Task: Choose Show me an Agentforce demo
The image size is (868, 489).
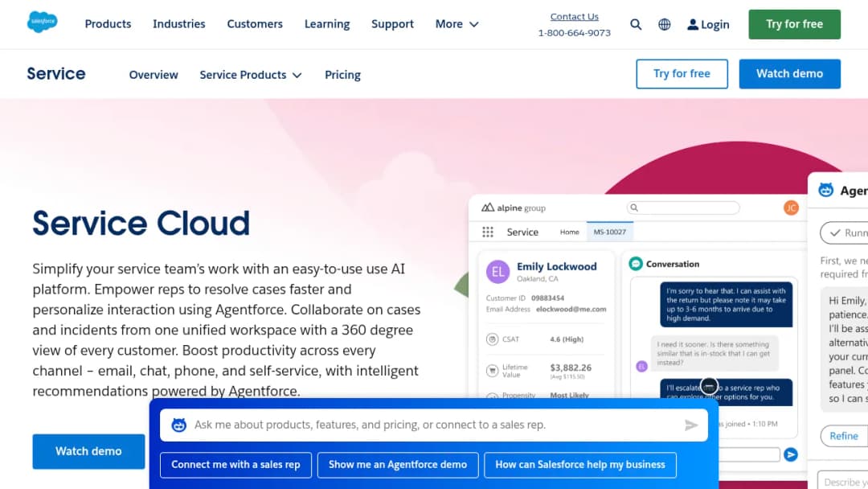Action: coord(398,465)
